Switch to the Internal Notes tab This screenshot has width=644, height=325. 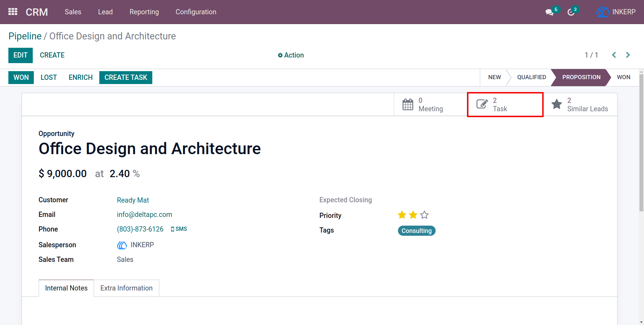66,288
